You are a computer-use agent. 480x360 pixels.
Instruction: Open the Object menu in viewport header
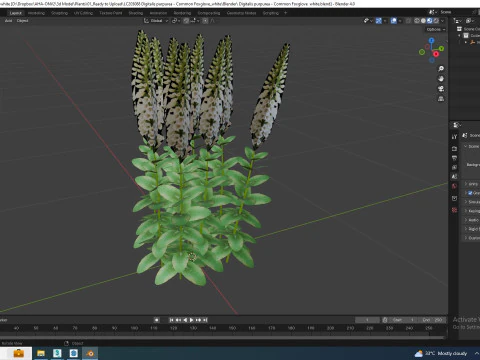22,21
